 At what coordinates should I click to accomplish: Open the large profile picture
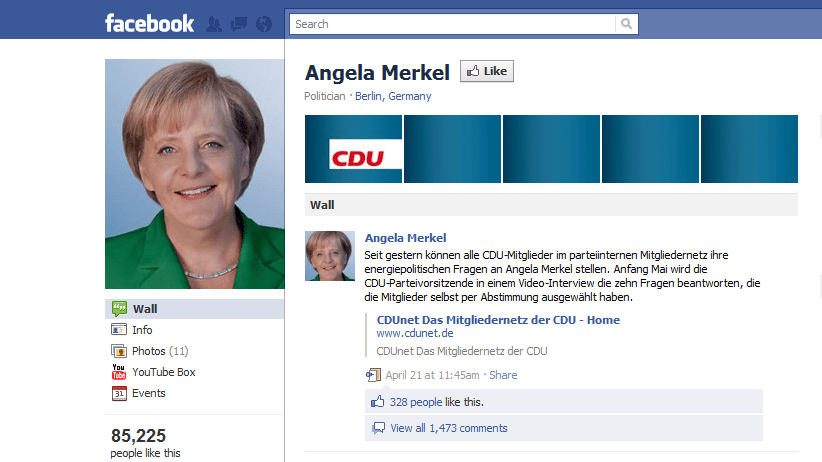[x=194, y=174]
